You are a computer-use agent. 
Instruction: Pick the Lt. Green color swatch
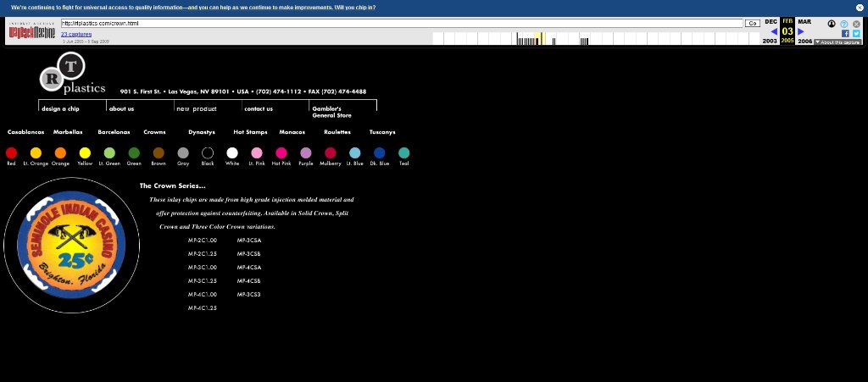pyautogui.click(x=109, y=153)
